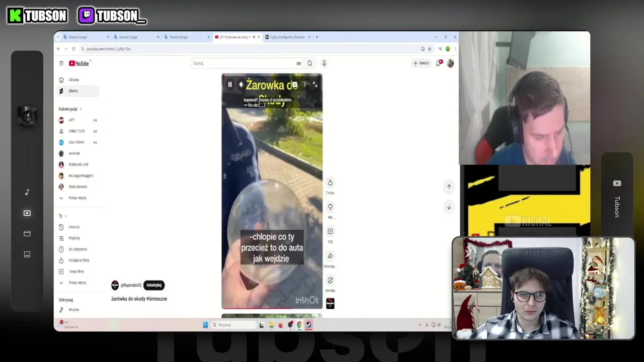Click the Utwórz create button
This screenshot has width=644, height=362.
421,63
